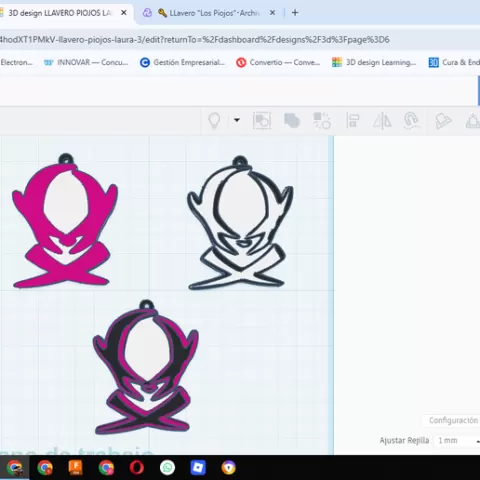
Task: Open a new browser tab
Action: (x=295, y=13)
